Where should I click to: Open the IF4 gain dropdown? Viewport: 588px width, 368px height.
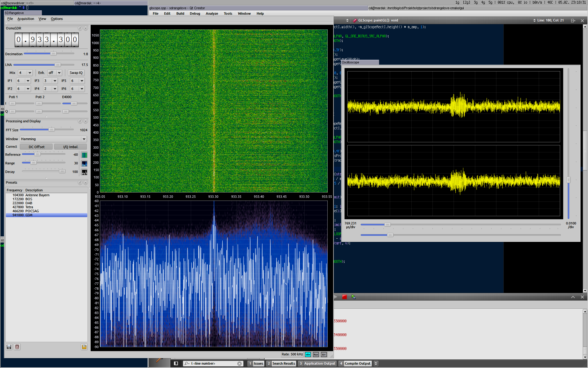pos(50,89)
